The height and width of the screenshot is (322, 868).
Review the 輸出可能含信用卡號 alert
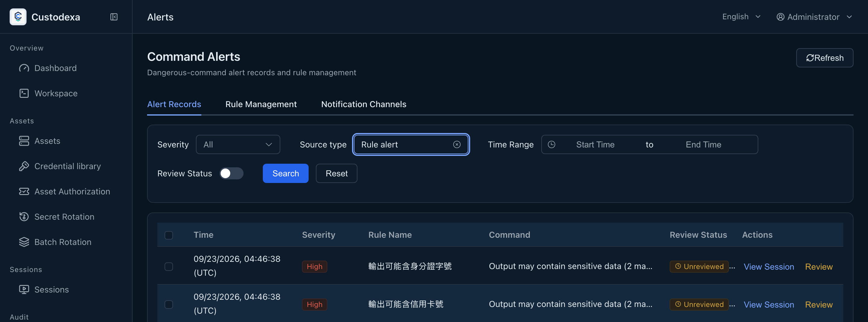819,305
